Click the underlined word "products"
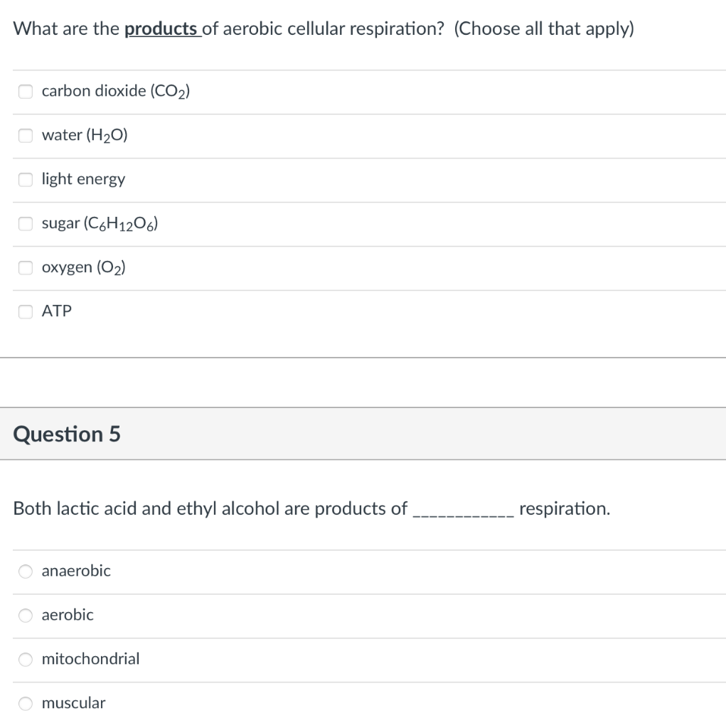The height and width of the screenshot is (728, 726). (161, 29)
